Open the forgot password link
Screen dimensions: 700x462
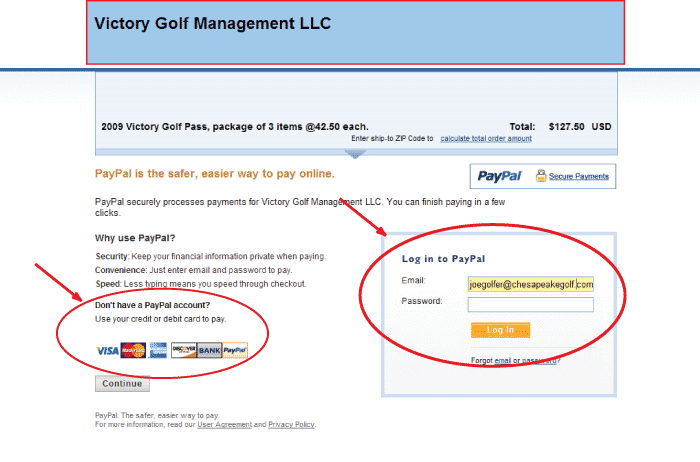(539, 360)
